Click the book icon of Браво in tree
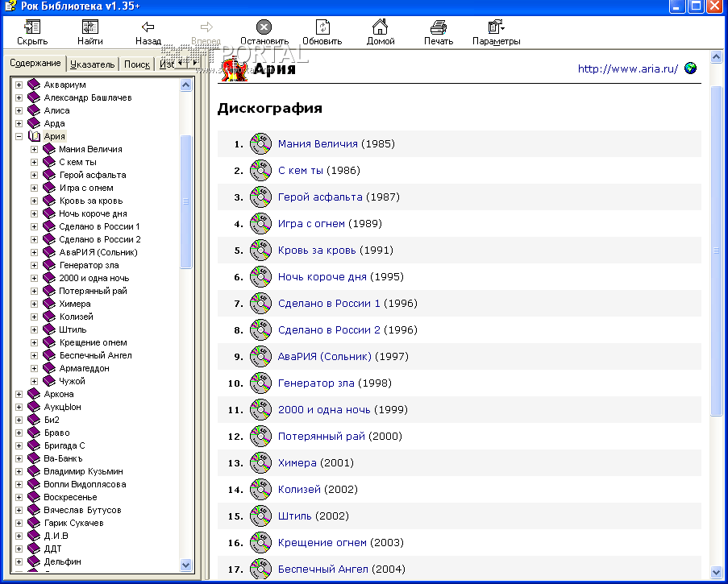 pyautogui.click(x=34, y=433)
